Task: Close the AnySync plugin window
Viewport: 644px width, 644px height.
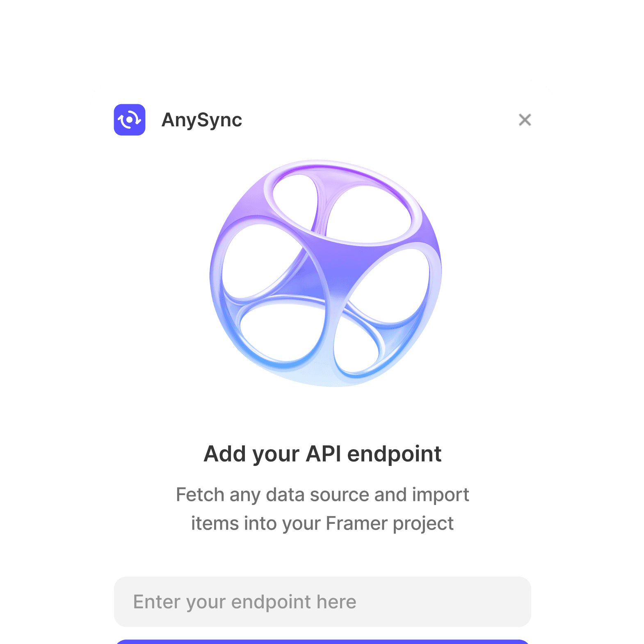Action: pyautogui.click(x=525, y=120)
